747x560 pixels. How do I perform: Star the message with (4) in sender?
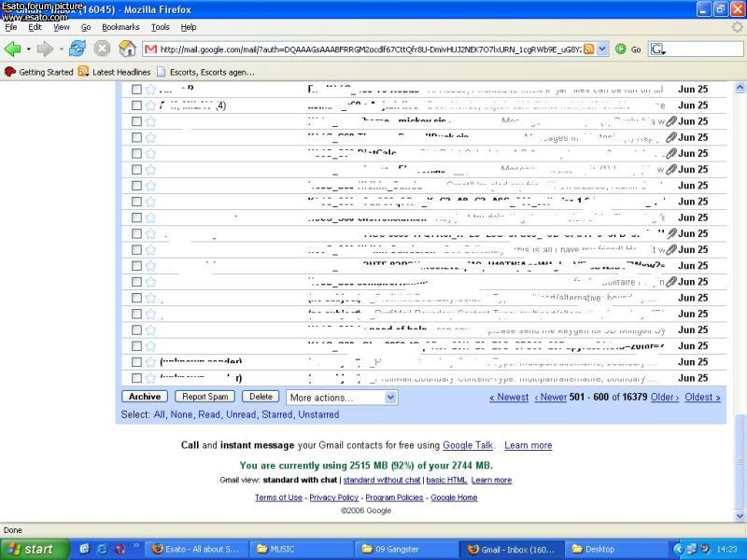(150, 105)
